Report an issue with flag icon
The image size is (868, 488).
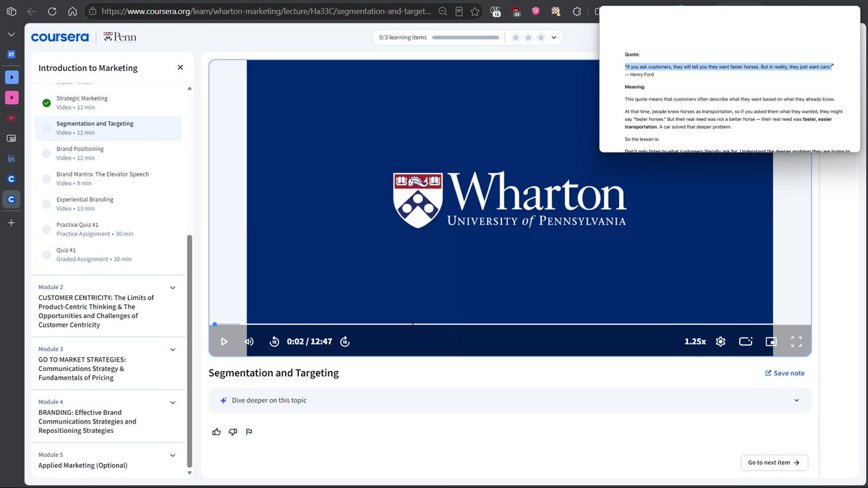(248, 432)
